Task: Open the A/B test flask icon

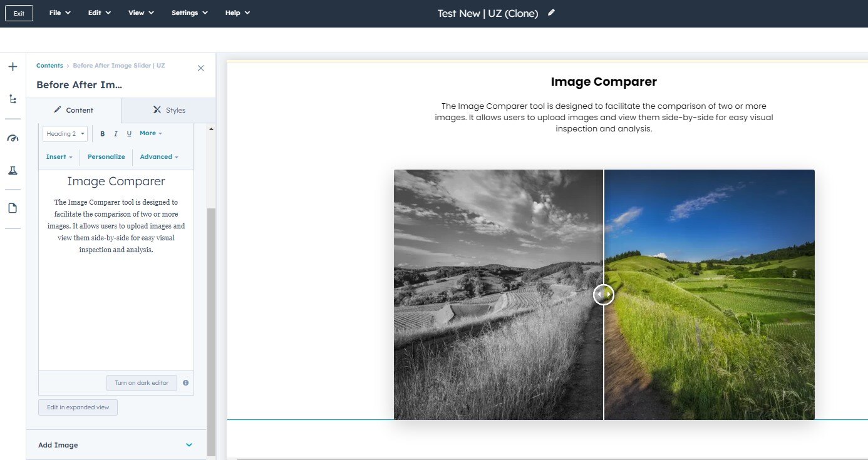Action: coord(13,171)
